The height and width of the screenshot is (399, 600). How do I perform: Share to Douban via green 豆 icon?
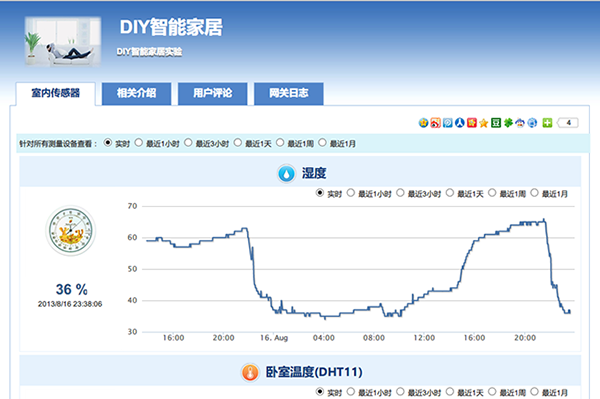[x=496, y=122]
